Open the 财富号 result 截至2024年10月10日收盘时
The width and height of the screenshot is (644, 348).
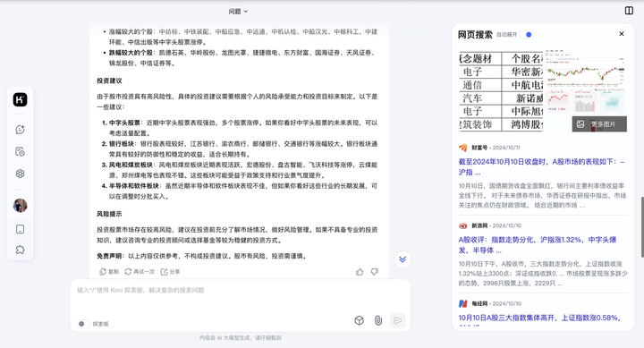pyautogui.click(x=541, y=166)
